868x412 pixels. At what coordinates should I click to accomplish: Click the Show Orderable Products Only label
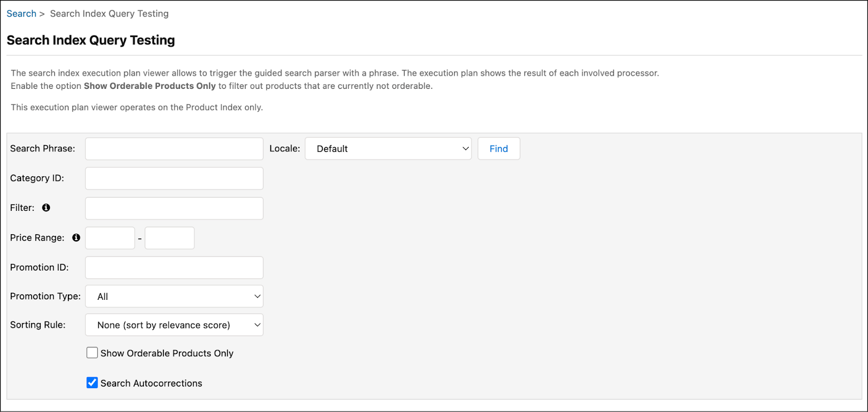[x=167, y=353]
